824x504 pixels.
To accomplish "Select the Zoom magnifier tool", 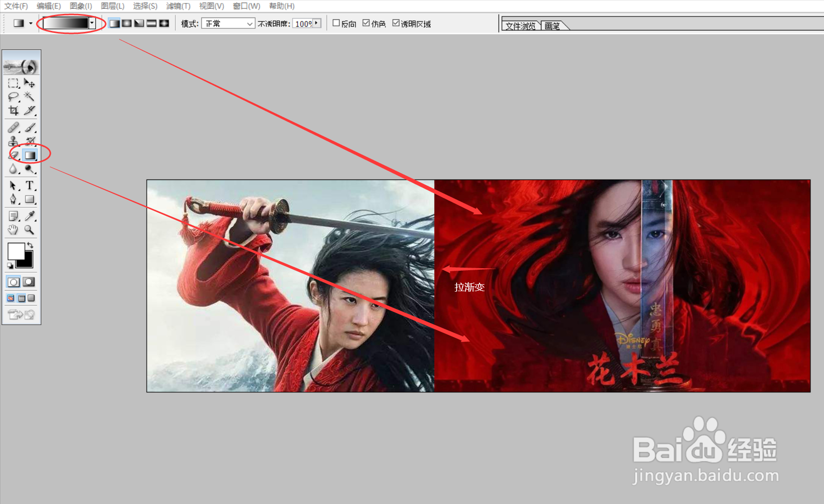I will click(29, 230).
